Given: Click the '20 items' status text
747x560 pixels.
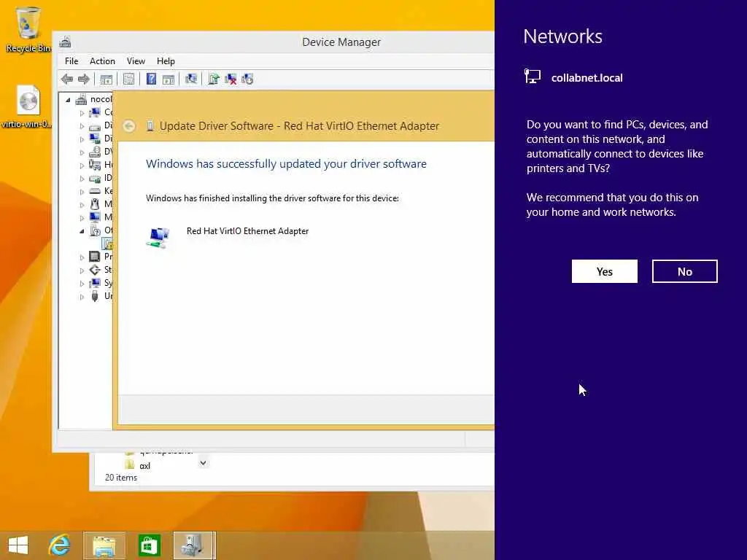Looking at the screenshot, I should click(121, 477).
